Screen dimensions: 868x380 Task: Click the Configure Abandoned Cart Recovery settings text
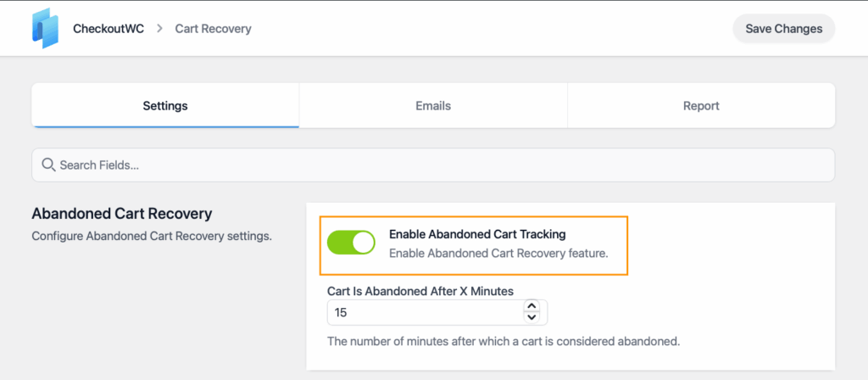pos(152,237)
